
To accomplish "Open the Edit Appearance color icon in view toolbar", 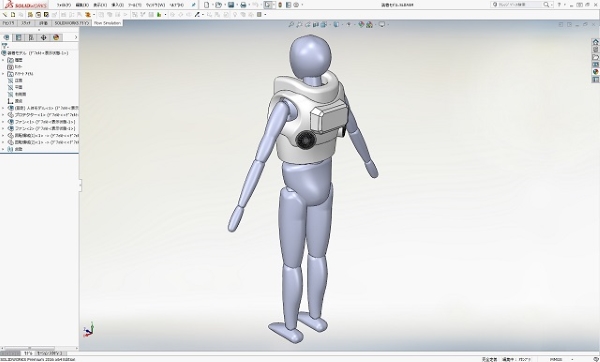I will tap(361, 24).
